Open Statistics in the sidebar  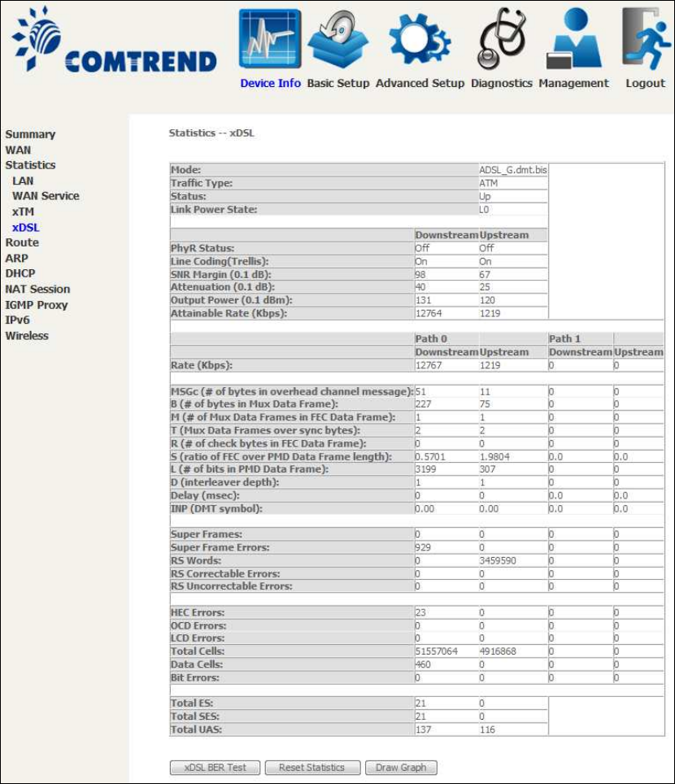[x=30, y=165]
